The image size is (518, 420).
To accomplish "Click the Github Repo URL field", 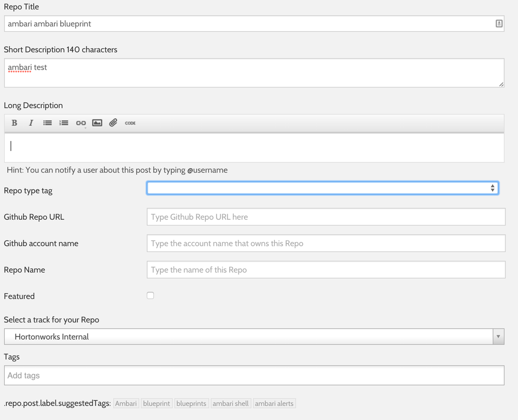I will click(326, 217).
